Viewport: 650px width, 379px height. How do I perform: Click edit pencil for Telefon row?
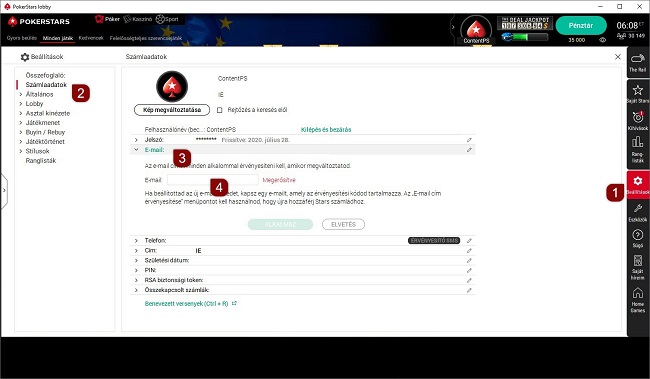[469, 241]
